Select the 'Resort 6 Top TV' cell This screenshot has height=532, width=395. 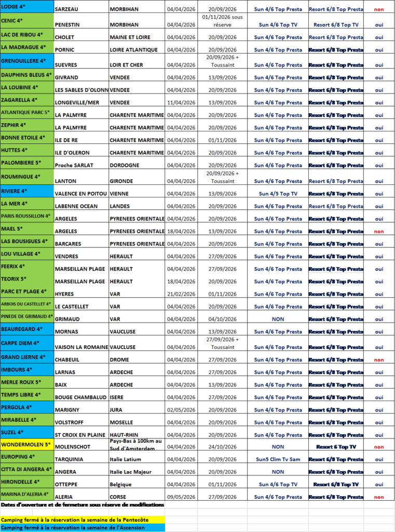(335, 447)
